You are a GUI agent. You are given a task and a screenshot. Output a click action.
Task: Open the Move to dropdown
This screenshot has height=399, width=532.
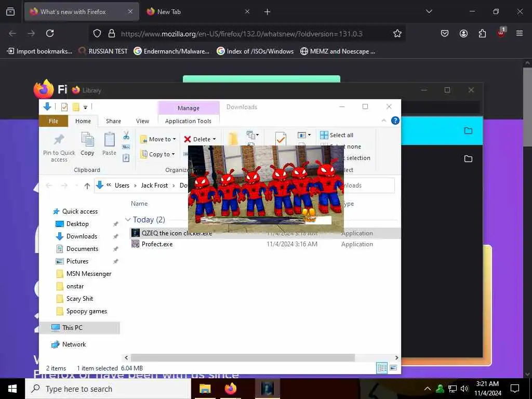click(158, 139)
